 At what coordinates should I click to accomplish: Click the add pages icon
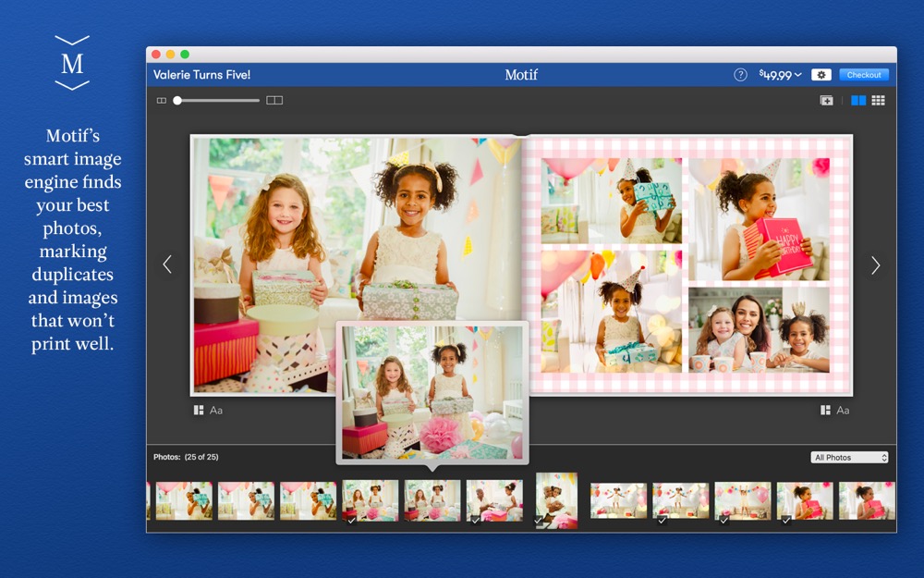826,100
